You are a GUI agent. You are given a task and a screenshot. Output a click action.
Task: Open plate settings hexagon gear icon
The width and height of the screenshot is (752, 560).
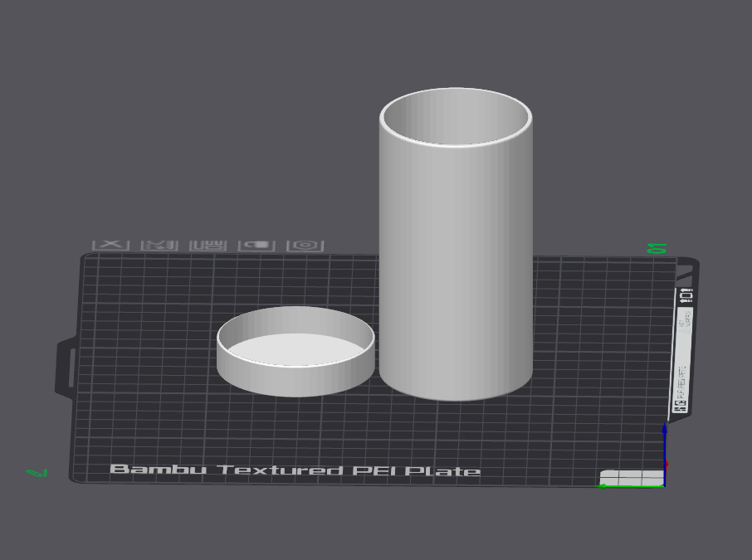pos(305,246)
